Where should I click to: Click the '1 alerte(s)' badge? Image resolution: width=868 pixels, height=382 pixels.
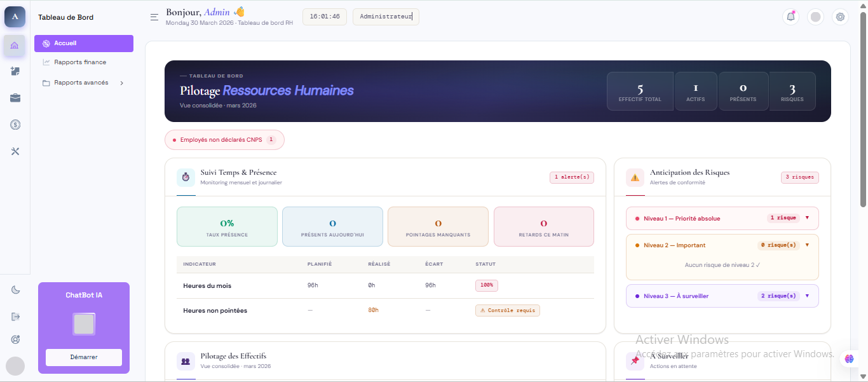point(572,177)
